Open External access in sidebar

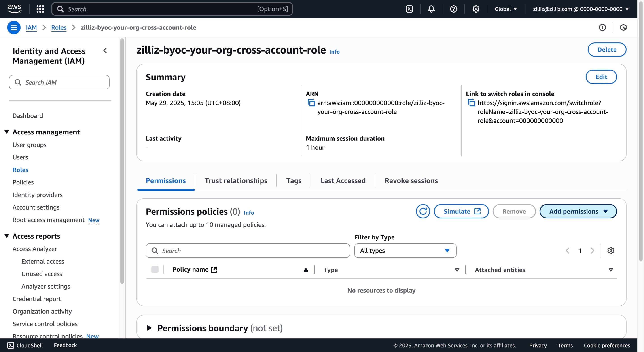point(43,261)
